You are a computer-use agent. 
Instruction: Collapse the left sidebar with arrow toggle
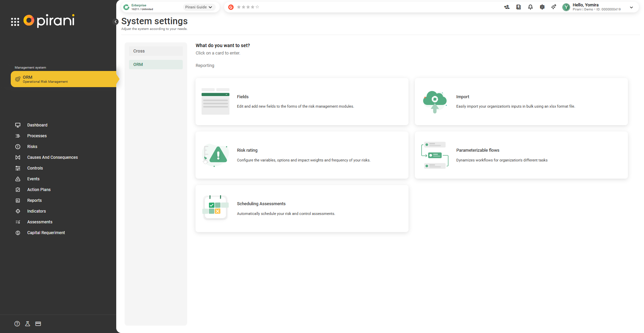point(116,22)
